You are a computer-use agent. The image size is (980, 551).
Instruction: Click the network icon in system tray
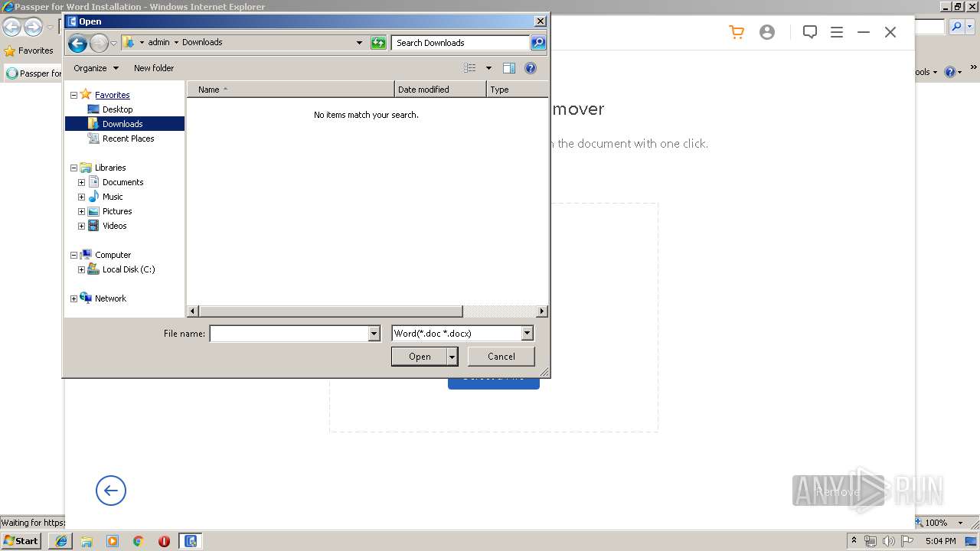pyautogui.click(x=871, y=541)
